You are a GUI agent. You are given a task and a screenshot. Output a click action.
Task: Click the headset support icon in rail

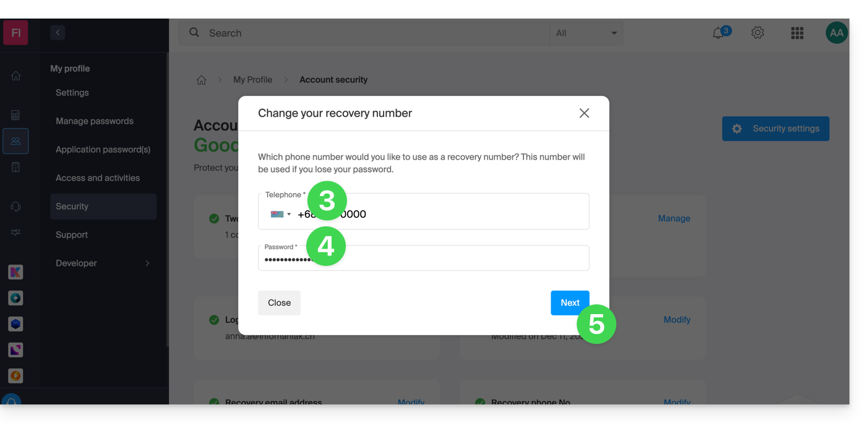16,207
